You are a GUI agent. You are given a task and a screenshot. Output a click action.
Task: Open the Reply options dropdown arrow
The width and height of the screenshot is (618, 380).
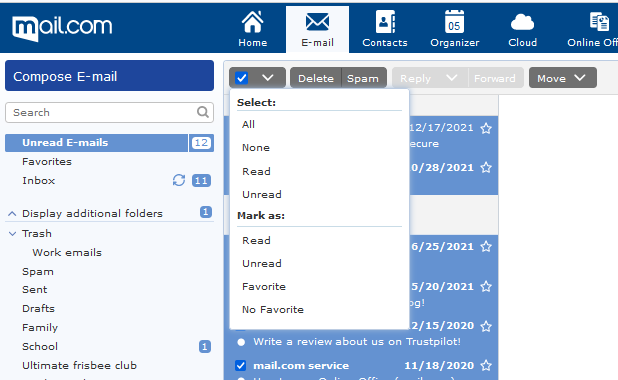click(452, 78)
